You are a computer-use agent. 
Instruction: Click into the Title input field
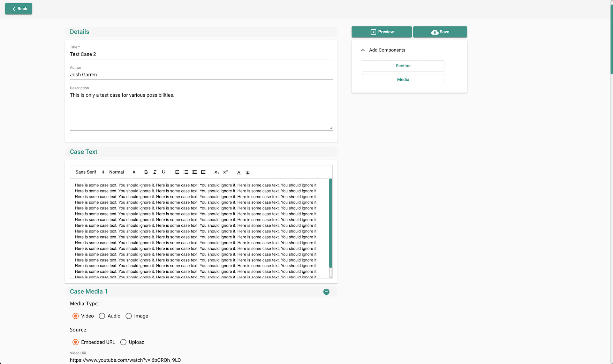[x=201, y=54]
